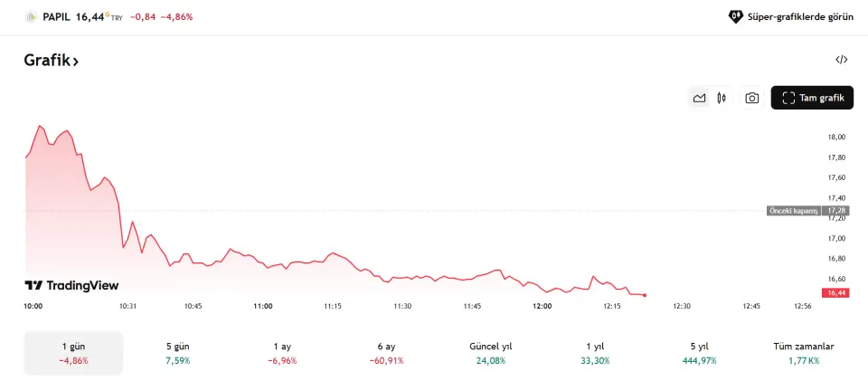
Task: Choose the Tüm zamanlar range
Action: coord(803,353)
